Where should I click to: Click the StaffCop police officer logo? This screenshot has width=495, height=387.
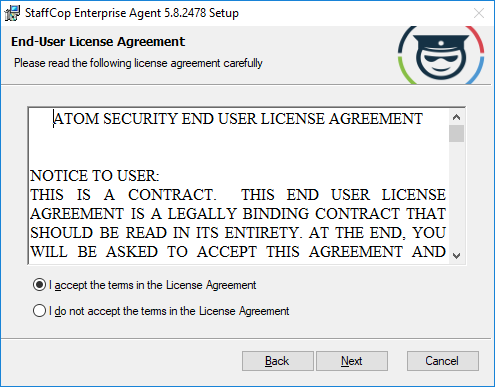[441, 55]
